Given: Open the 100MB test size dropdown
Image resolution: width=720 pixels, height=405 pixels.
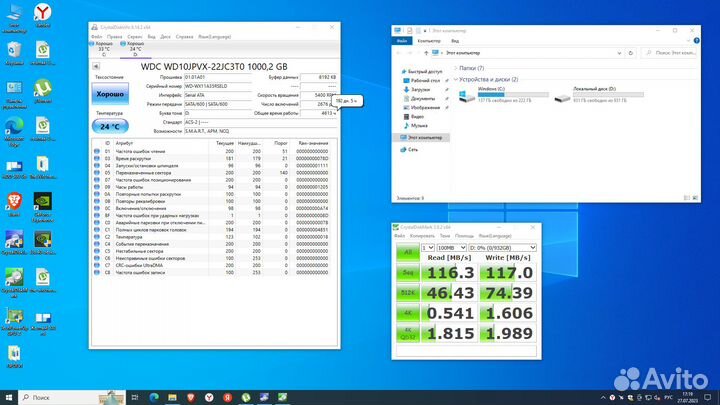Looking at the screenshot, I should [451, 248].
